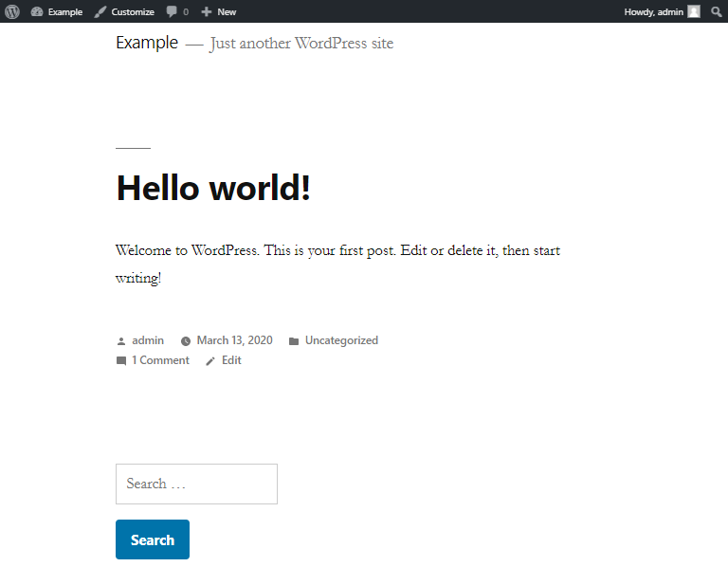Click the Welcome to WordPress post paragraph
The width and height of the screenshot is (728, 585).
point(337,264)
